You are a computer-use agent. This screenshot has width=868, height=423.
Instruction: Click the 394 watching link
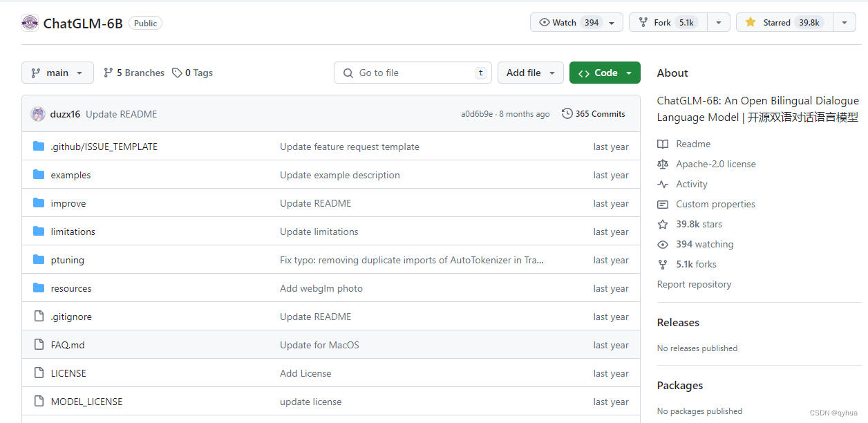pos(705,244)
